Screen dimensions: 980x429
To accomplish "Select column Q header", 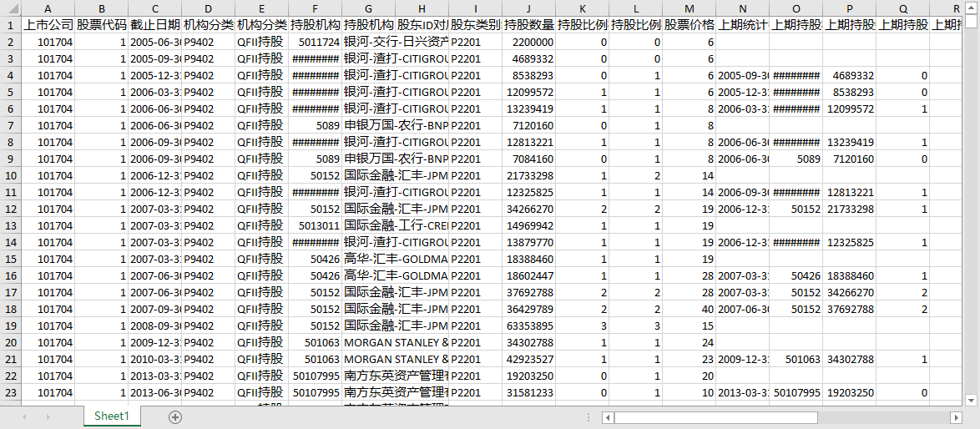I will [x=902, y=8].
